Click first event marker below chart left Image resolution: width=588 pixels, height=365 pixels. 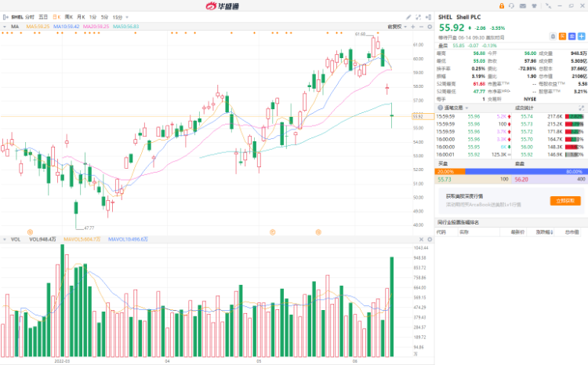click(31, 232)
